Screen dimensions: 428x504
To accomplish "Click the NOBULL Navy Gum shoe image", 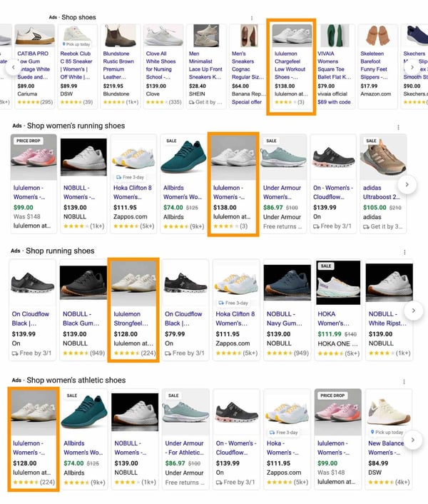I will pyautogui.click(x=287, y=283).
